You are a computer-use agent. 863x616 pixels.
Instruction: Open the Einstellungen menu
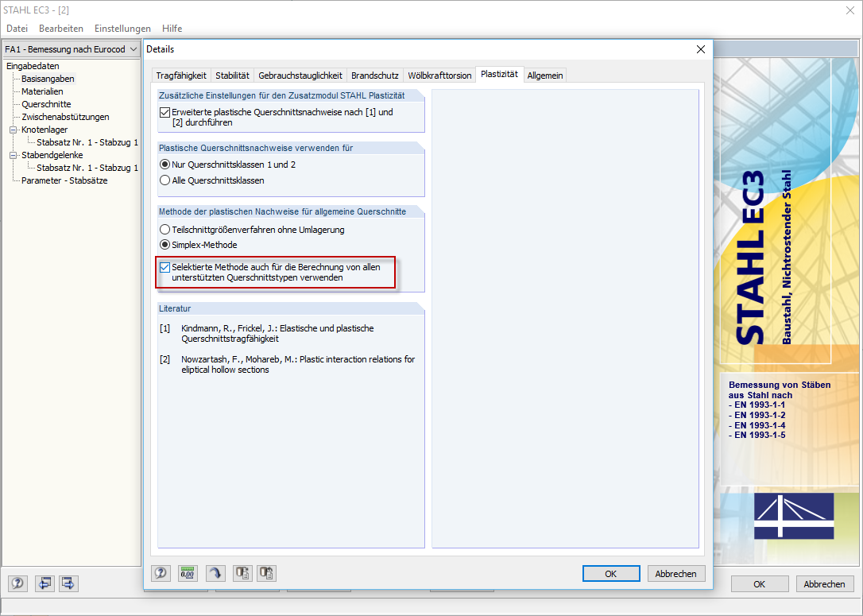click(122, 28)
